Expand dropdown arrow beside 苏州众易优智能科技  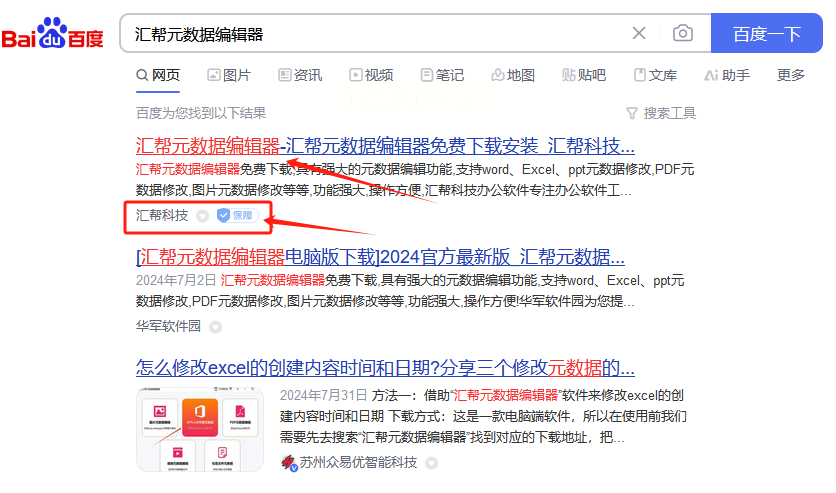coord(431,463)
